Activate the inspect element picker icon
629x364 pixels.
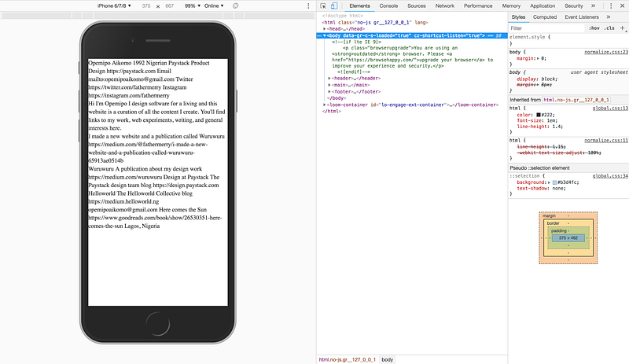(x=323, y=6)
